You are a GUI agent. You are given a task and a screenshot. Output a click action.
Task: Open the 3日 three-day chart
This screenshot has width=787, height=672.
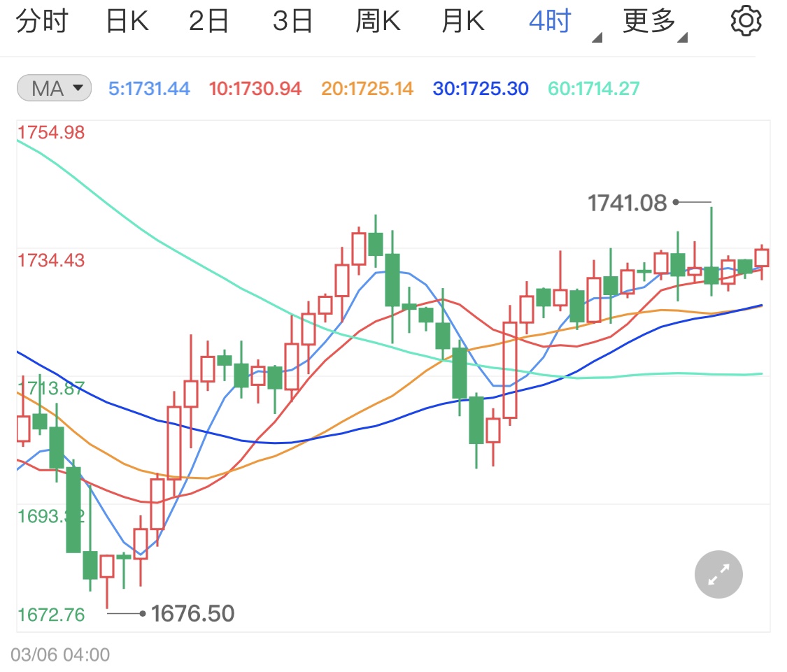(x=292, y=22)
